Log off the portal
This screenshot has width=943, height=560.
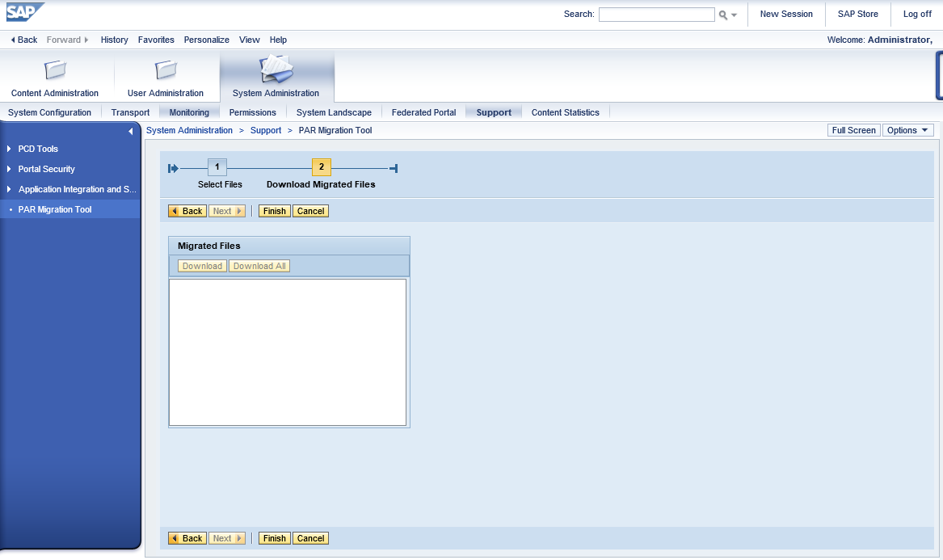click(917, 14)
